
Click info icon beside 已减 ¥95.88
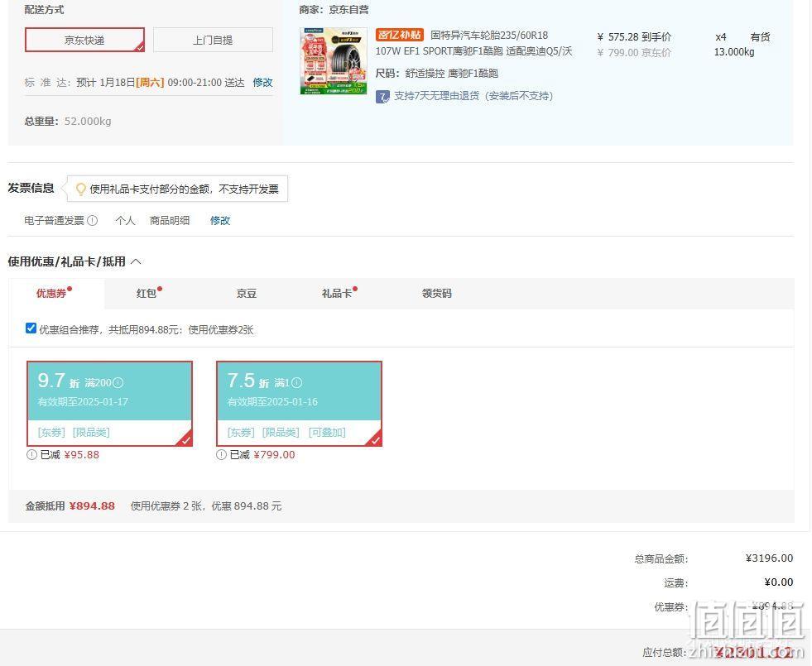(x=31, y=455)
